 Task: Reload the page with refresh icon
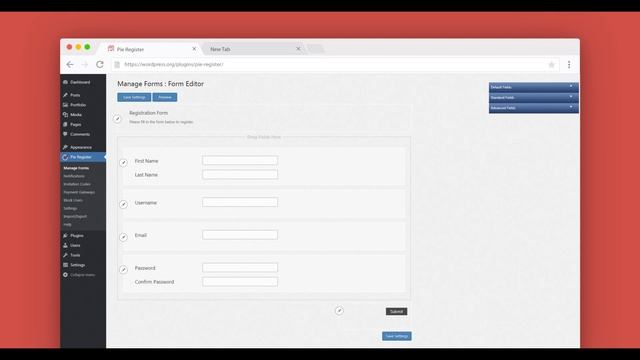pos(100,64)
